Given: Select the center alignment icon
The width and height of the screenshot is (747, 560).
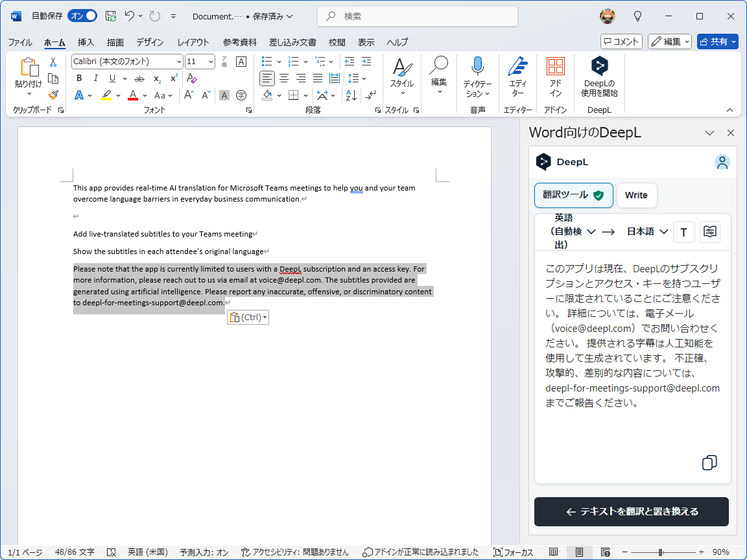Looking at the screenshot, I should click(284, 78).
